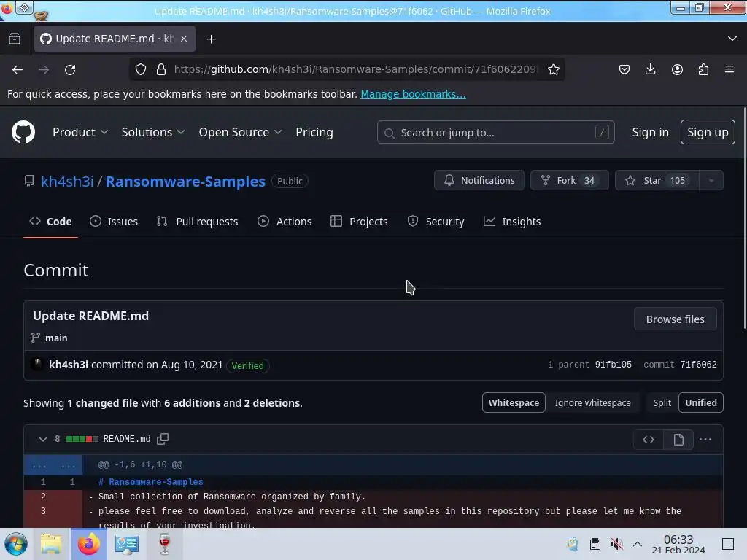This screenshot has width=747, height=560.
Task: Open the tracking protection shield icon
Action: (141, 69)
